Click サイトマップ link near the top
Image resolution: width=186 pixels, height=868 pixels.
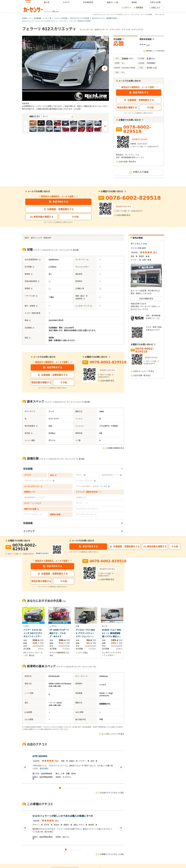[x=160, y=14]
